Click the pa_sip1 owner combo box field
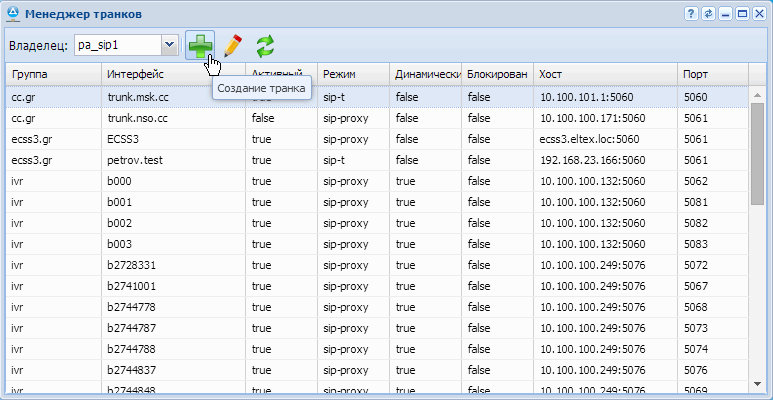The height and width of the screenshot is (400, 773). pos(114,45)
